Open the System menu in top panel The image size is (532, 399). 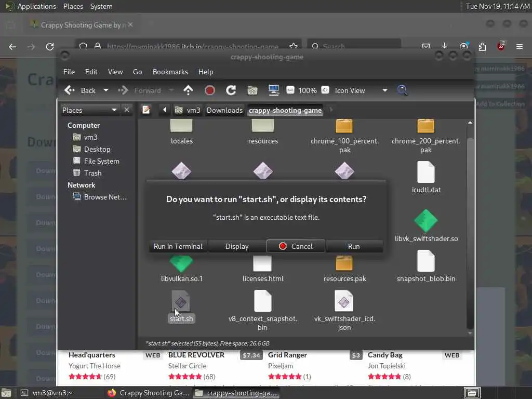click(x=101, y=6)
